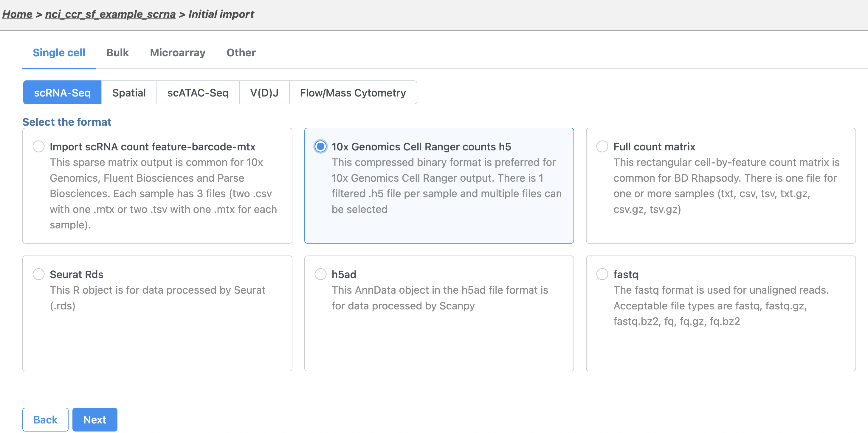The height and width of the screenshot is (433, 868).
Task: Select the scATAC-Seq assay option
Action: point(198,93)
